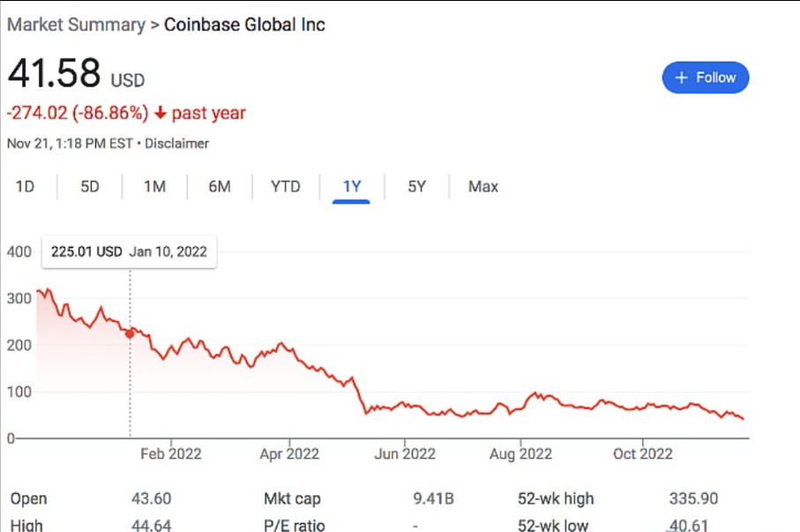Select the Max time range tab
800x532 pixels.
(x=482, y=186)
